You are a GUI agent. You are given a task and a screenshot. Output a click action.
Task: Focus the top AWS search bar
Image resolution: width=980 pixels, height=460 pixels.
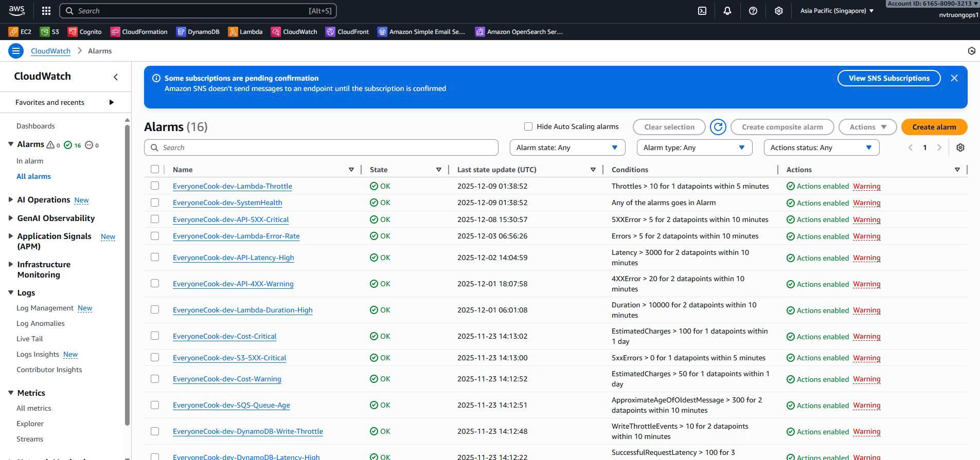click(198, 11)
